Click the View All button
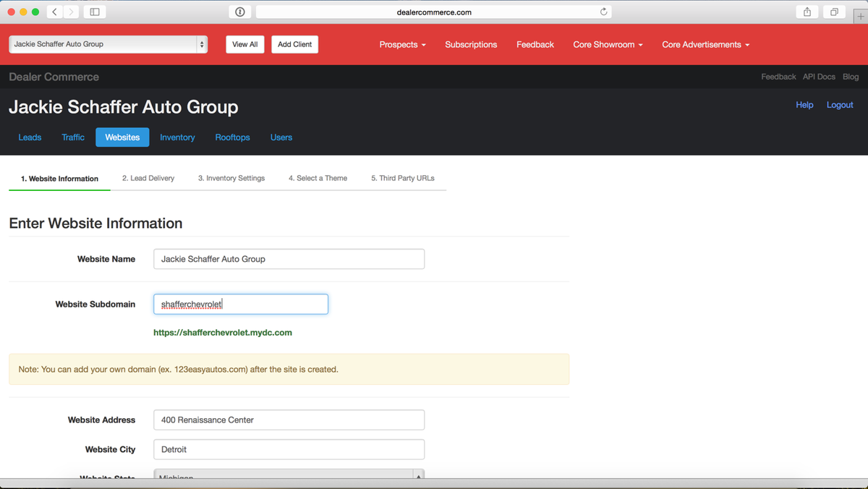868x489 pixels. coord(244,44)
